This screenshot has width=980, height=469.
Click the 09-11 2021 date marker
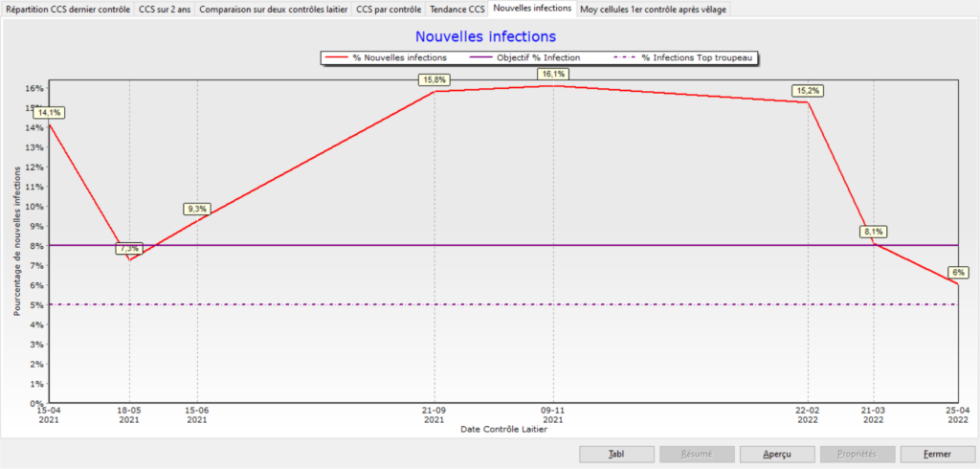(552, 414)
